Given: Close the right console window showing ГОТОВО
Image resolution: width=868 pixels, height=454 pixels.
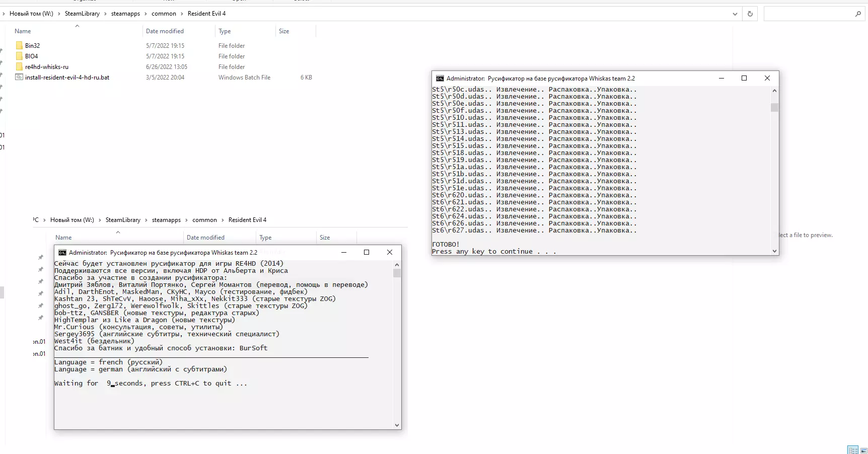Looking at the screenshot, I should click(767, 78).
